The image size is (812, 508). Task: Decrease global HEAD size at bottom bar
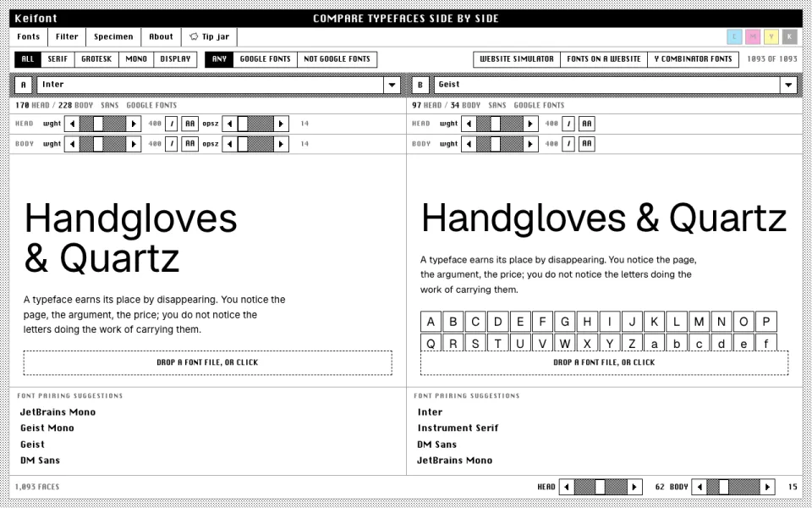click(x=567, y=488)
